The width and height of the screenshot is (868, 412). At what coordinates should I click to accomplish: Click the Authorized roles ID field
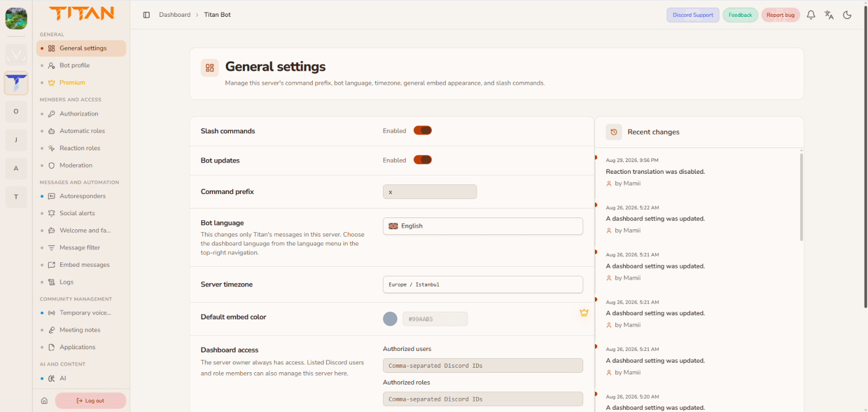click(483, 399)
